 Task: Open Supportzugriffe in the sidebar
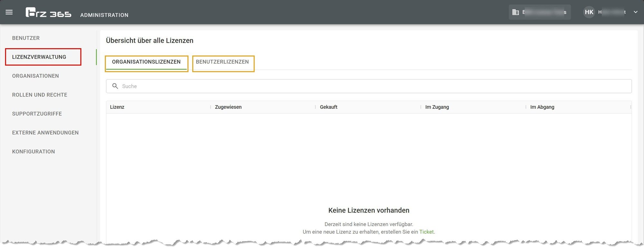(37, 114)
